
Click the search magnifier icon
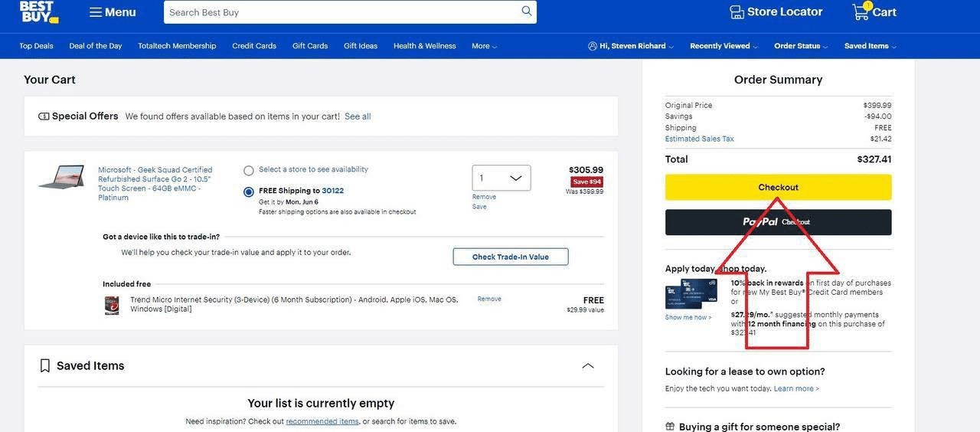click(x=527, y=11)
